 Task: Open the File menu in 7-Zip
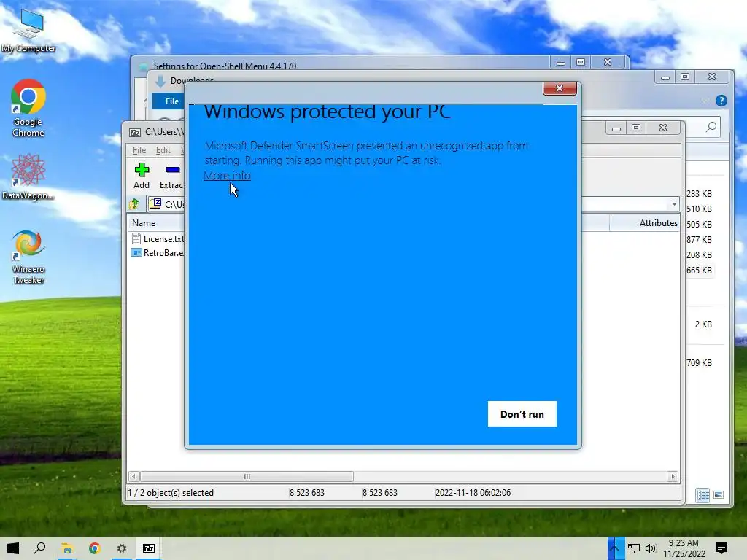point(139,150)
